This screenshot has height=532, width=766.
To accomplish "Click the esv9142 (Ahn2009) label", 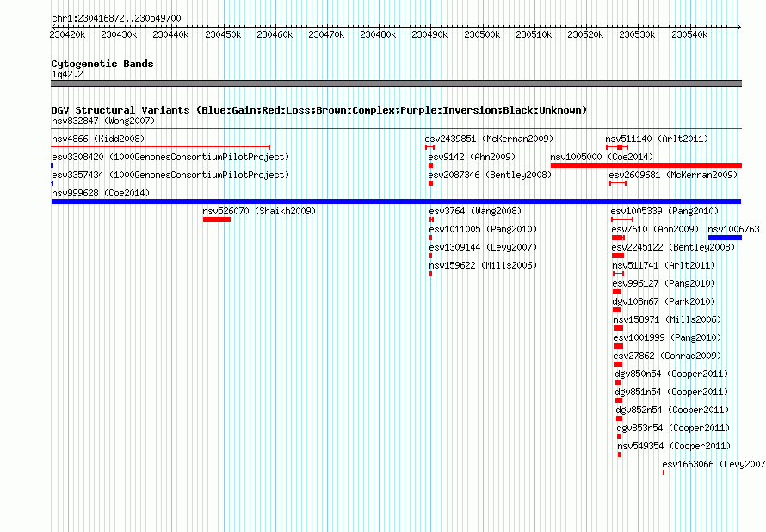I will [472, 157].
